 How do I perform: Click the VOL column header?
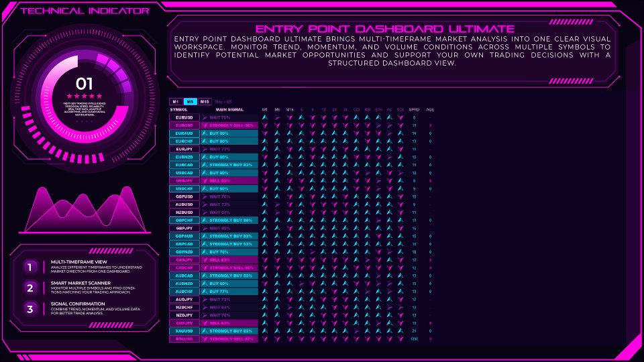pos(400,109)
